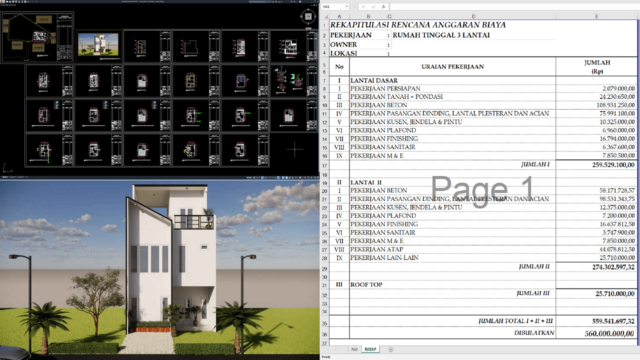Select the rounded total '560.000.000,00'
This screenshot has height=360, width=640.
coord(610,334)
